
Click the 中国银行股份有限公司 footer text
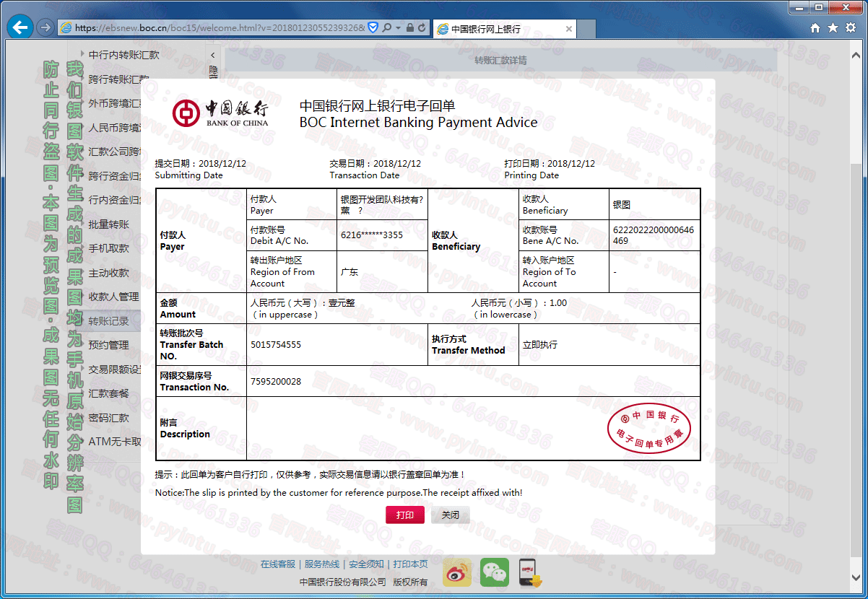coord(343,582)
